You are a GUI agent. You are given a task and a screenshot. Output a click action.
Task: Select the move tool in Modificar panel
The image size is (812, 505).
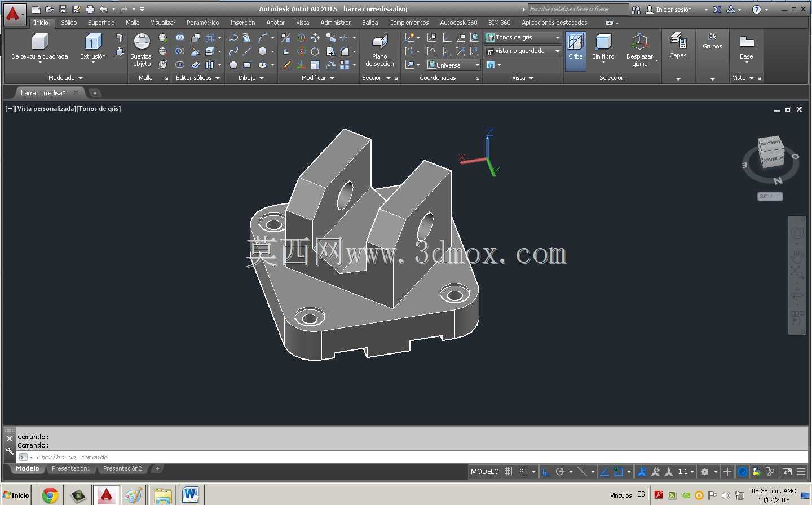tap(315, 38)
